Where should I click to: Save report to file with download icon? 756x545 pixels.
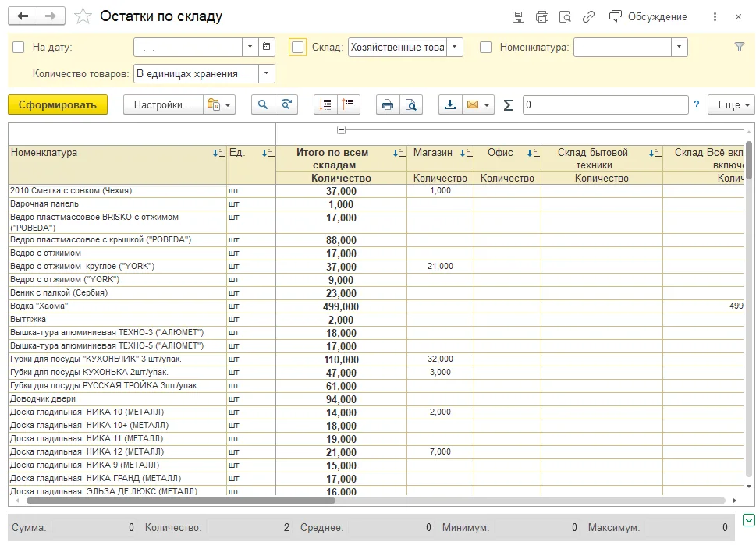click(x=450, y=104)
